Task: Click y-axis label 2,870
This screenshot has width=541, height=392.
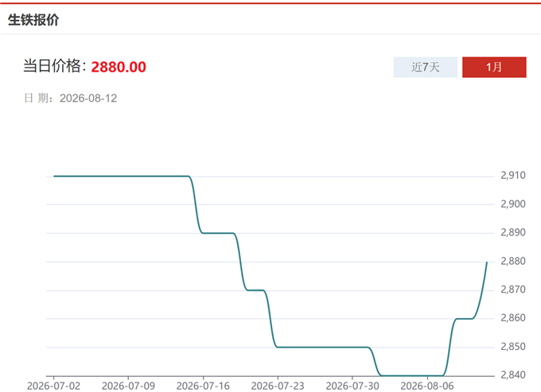Action: point(513,289)
